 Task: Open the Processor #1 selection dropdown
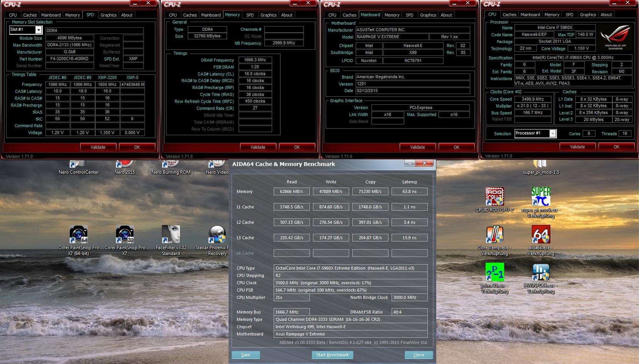[553, 133]
